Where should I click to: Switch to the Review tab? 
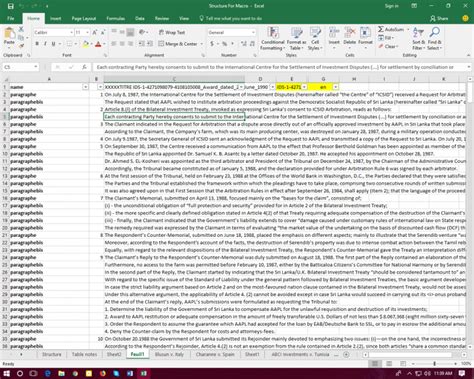point(162,18)
